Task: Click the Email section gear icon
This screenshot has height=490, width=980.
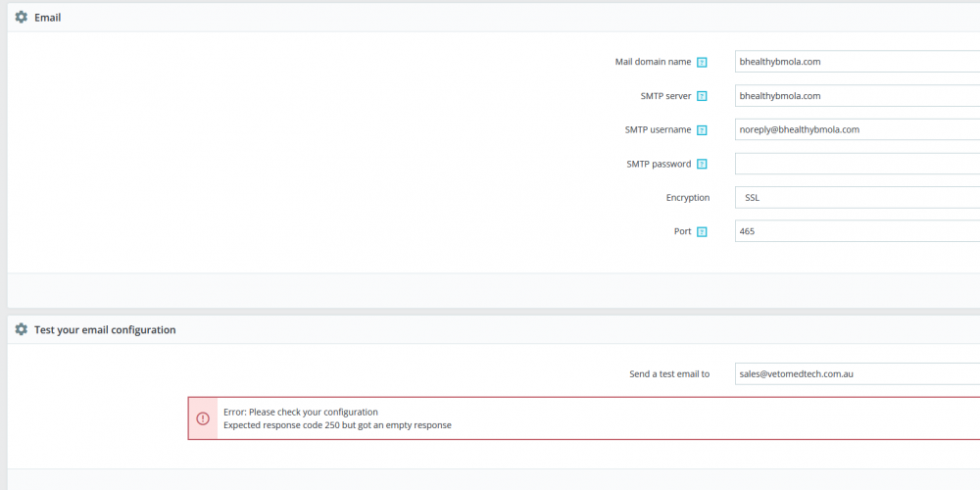Action: pyautogui.click(x=22, y=18)
